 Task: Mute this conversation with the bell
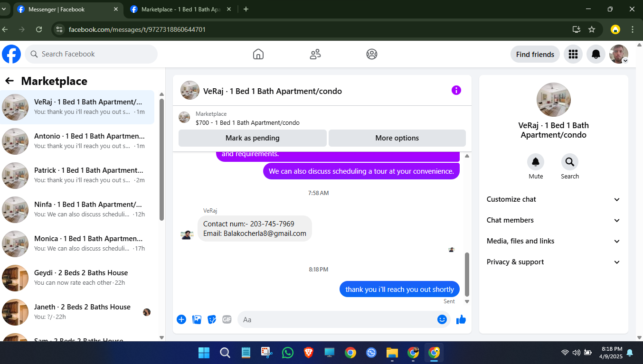click(536, 162)
